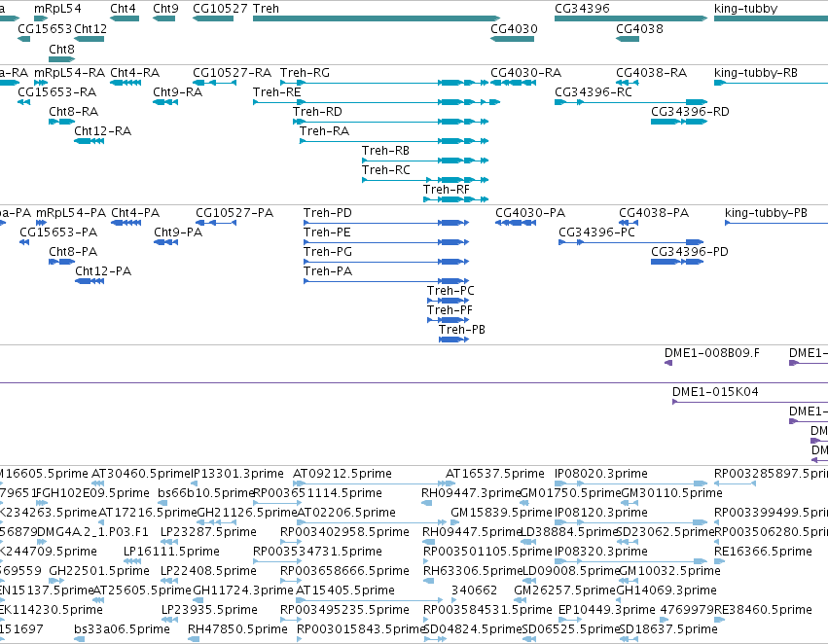
Task: Select the king-tubby gene label
Action: (745, 9)
